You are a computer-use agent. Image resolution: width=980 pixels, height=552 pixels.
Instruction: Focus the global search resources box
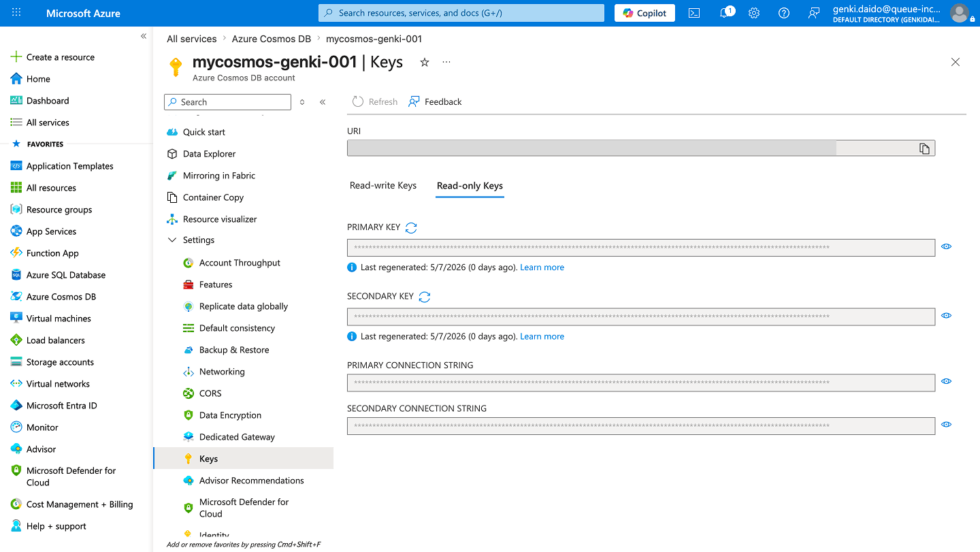[461, 13]
